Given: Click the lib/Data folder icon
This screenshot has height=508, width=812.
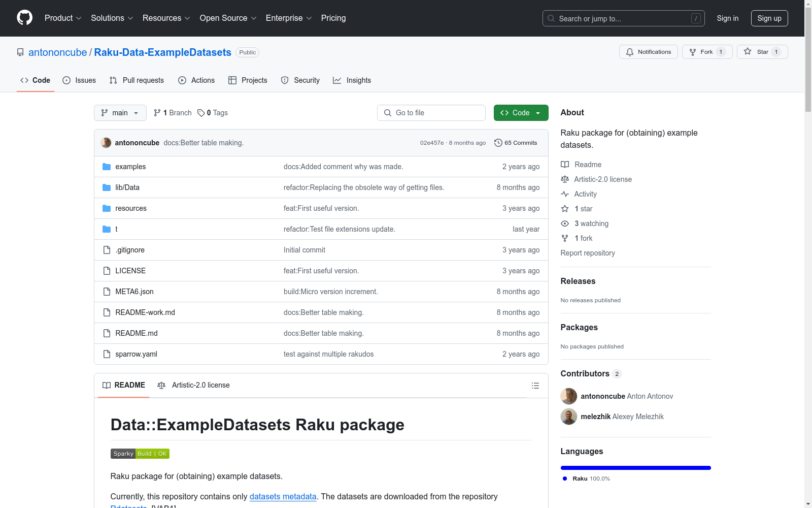Looking at the screenshot, I should [x=107, y=187].
